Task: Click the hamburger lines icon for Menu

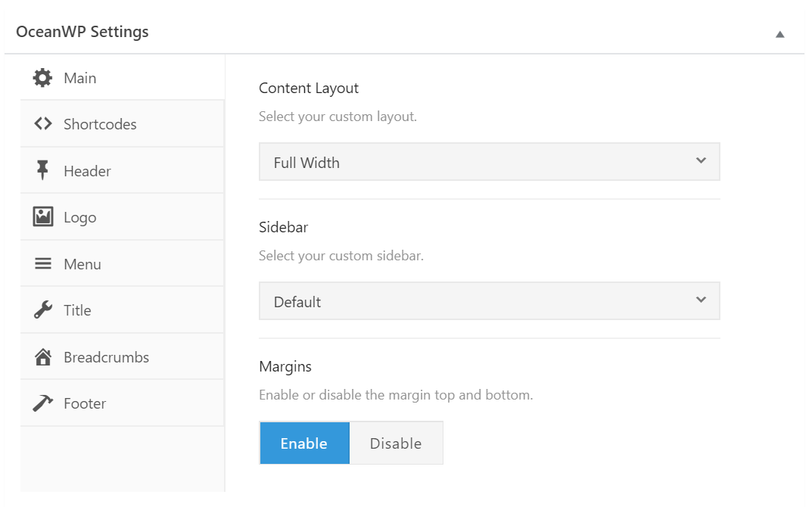Action: pyautogui.click(x=43, y=264)
